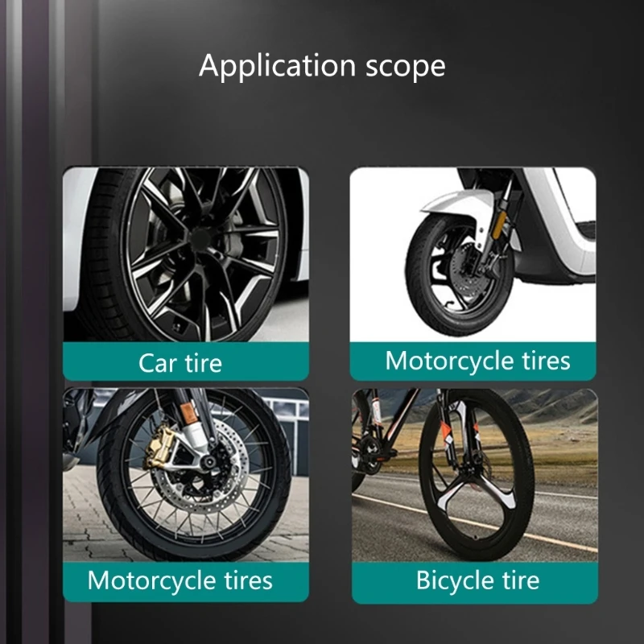Click the bicycle wheel photo
The width and height of the screenshot is (644, 644).
(475, 475)
